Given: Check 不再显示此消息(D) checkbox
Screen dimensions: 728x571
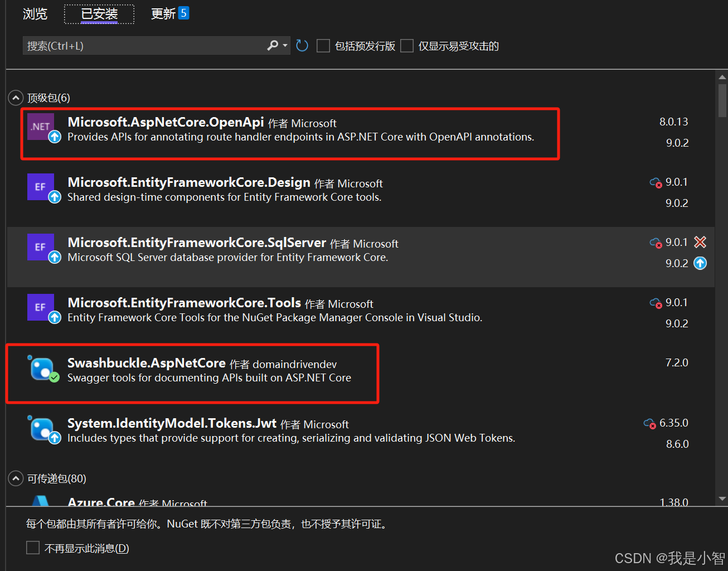Looking at the screenshot, I should pos(33,548).
